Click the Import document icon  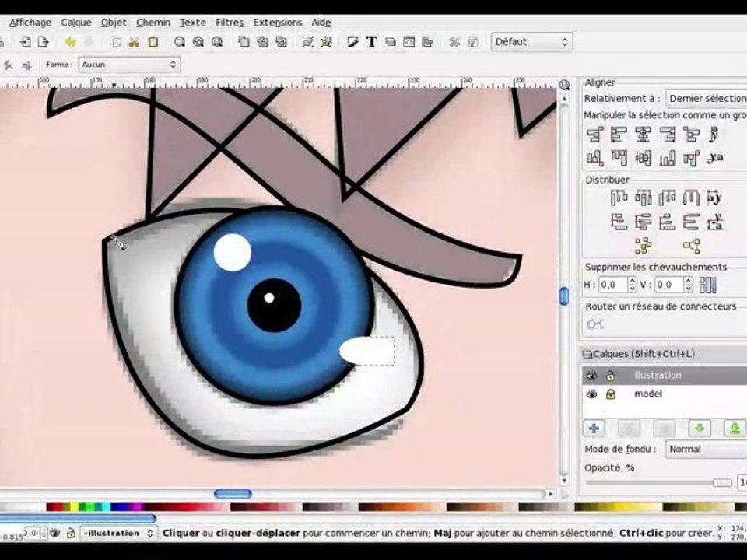(x=25, y=42)
